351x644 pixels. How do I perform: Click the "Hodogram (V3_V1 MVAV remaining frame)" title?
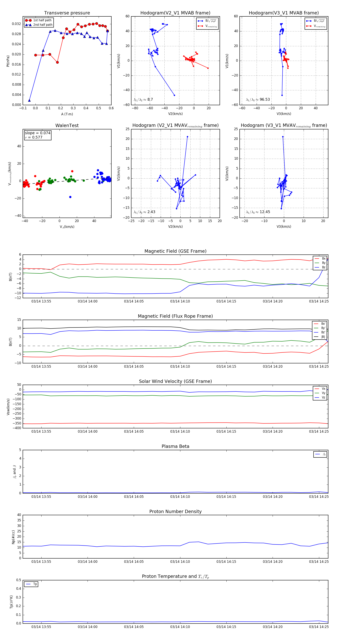(x=284, y=125)
